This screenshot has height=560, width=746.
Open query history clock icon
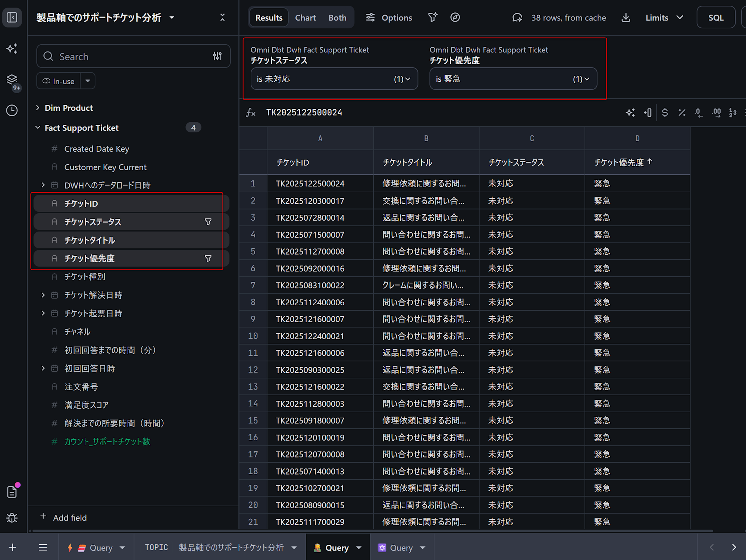[x=12, y=110]
